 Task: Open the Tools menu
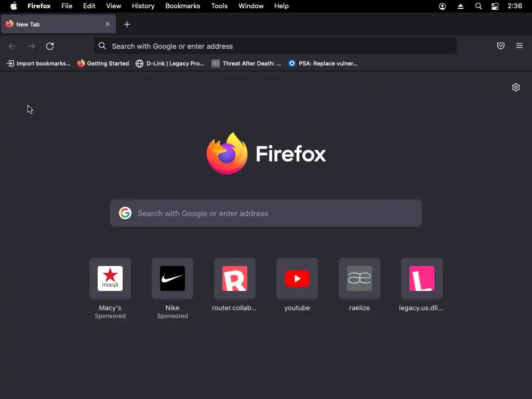(x=219, y=6)
